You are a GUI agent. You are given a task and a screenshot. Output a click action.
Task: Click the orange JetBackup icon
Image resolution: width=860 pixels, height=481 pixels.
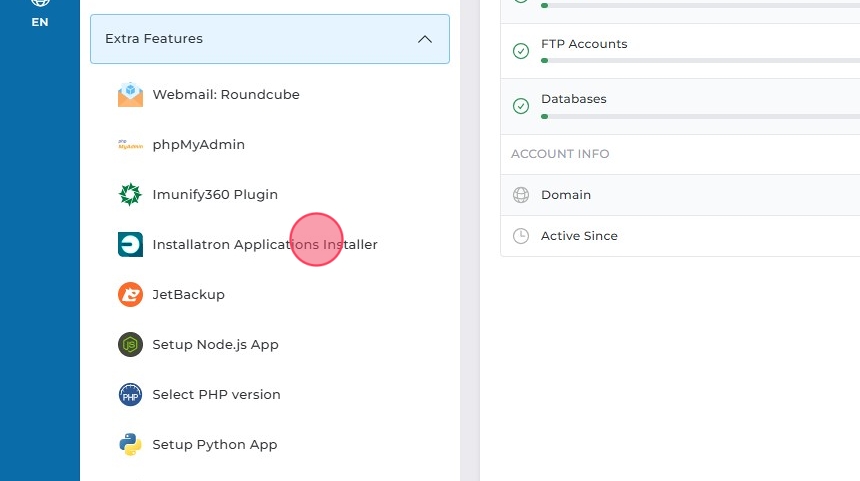[x=130, y=295]
